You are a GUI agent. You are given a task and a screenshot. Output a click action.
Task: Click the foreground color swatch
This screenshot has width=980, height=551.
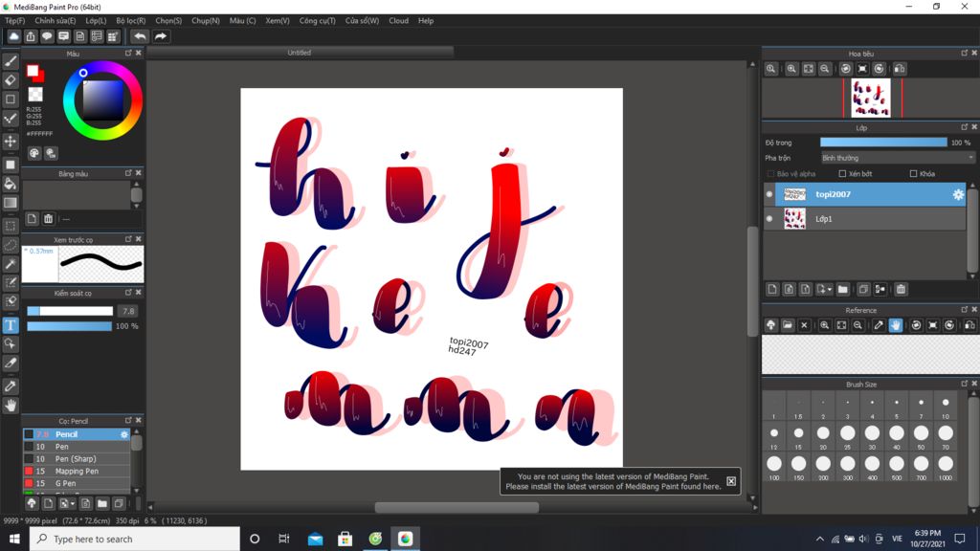33,71
